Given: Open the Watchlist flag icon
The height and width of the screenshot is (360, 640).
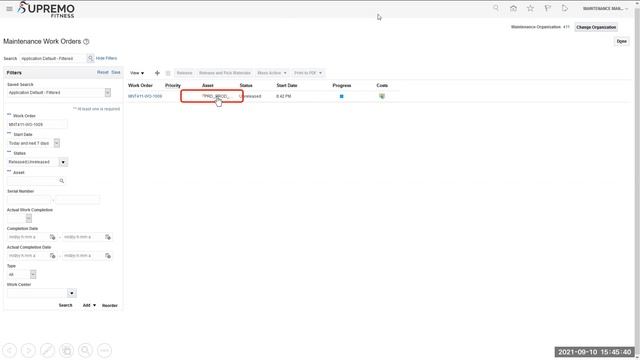Looking at the screenshot, I should (x=547, y=8).
